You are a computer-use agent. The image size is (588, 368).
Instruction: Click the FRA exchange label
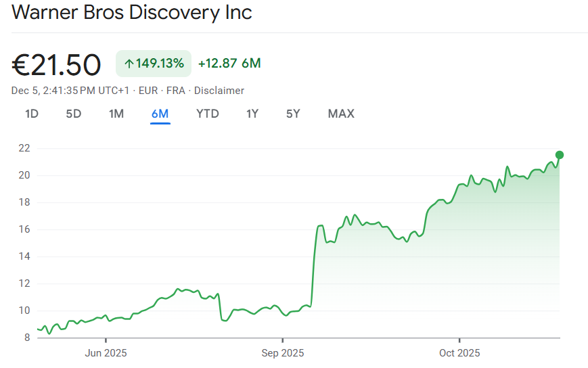click(x=175, y=91)
